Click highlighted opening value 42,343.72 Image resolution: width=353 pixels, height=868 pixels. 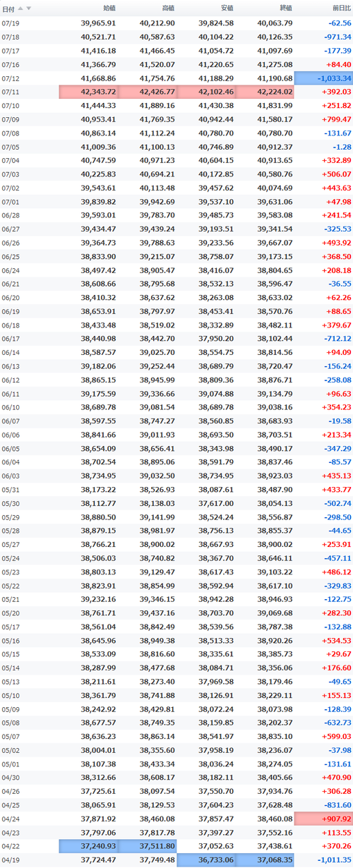pyautogui.click(x=88, y=92)
